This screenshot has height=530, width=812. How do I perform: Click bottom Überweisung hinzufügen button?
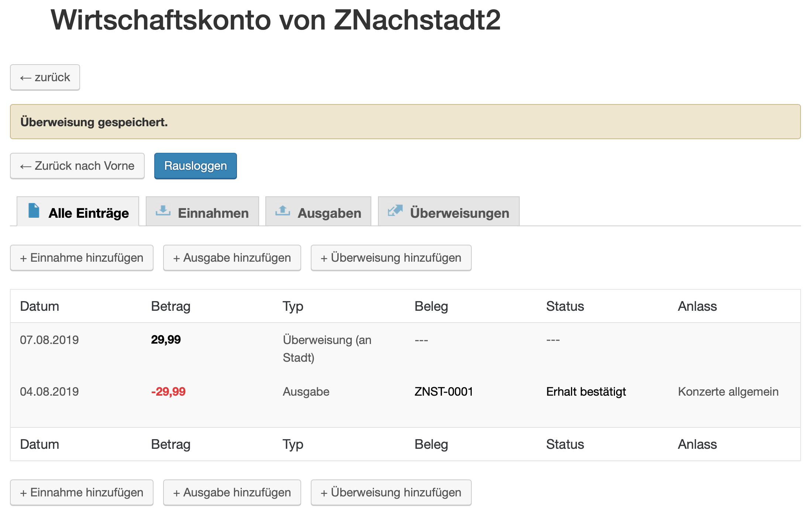[391, 492]
